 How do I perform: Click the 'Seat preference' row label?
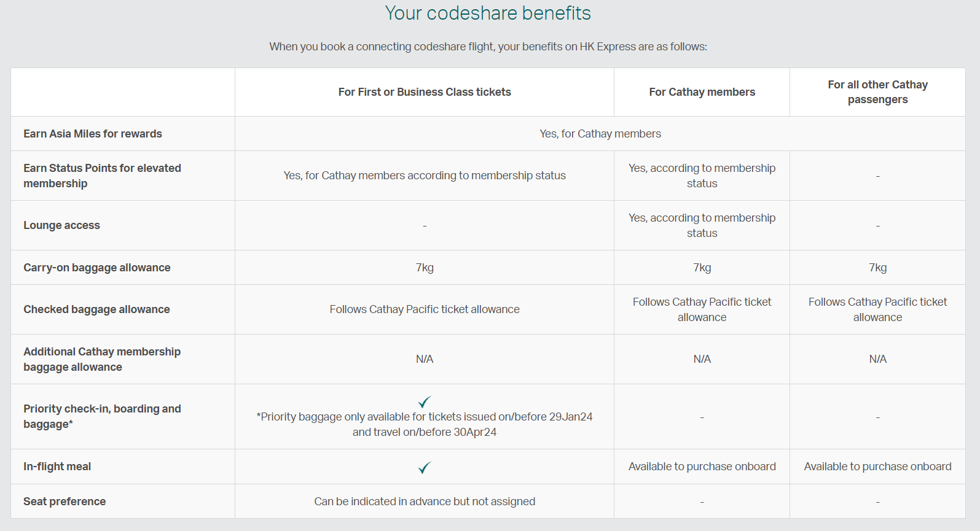65,502
